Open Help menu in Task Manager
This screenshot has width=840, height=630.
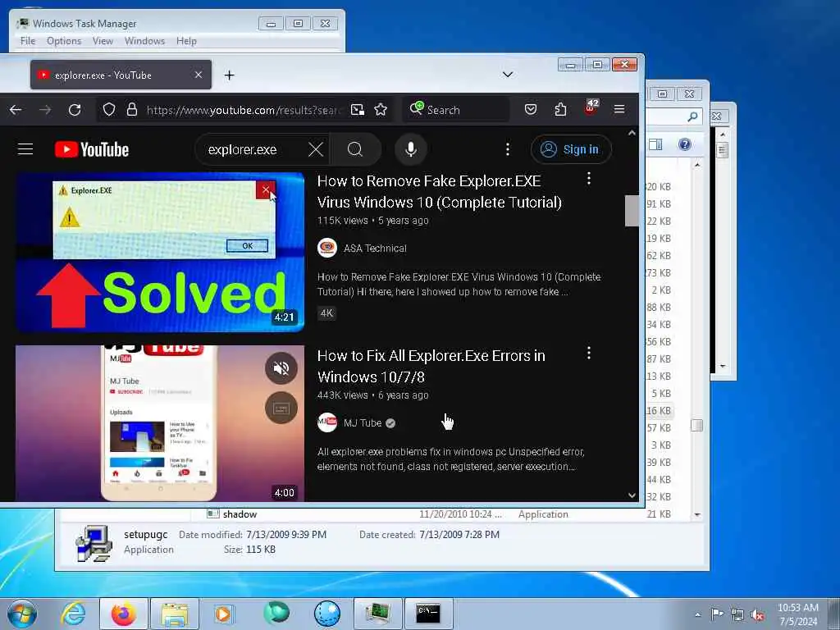click(x=186, y=41)
